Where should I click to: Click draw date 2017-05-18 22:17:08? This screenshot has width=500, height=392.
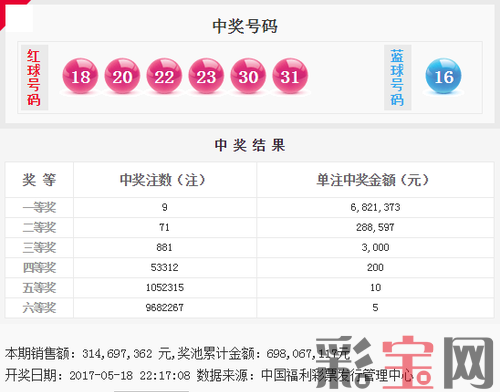coord(130,376)
